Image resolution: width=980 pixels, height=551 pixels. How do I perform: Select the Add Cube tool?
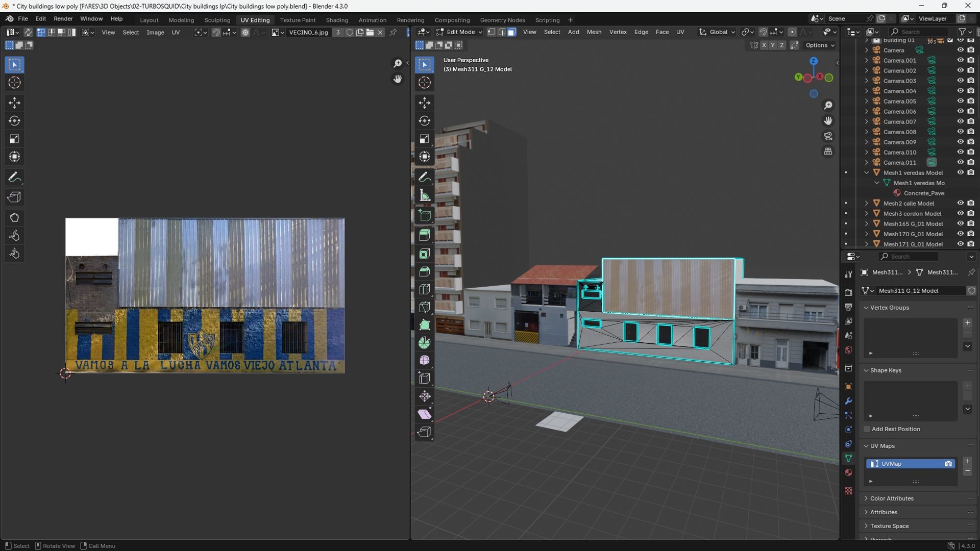(424, 215)
